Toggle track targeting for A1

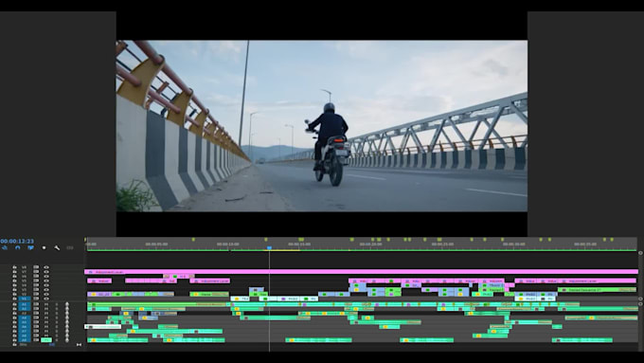tap(25, 304)
